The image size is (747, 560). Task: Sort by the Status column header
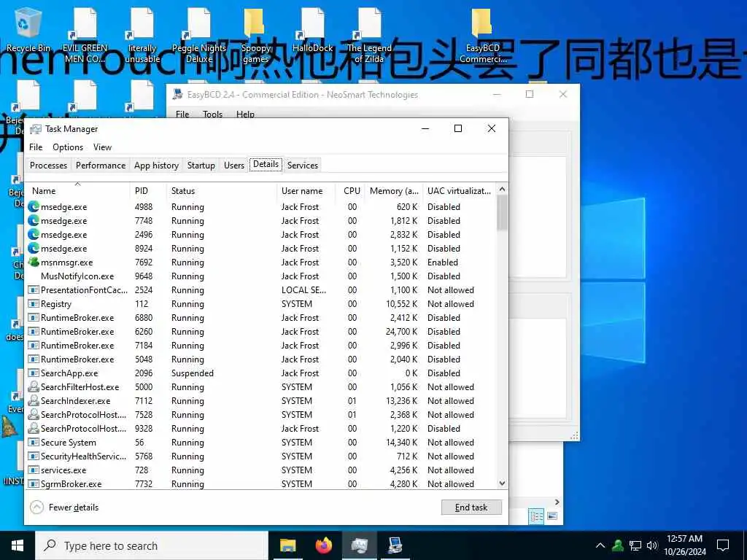pos(222,190)
